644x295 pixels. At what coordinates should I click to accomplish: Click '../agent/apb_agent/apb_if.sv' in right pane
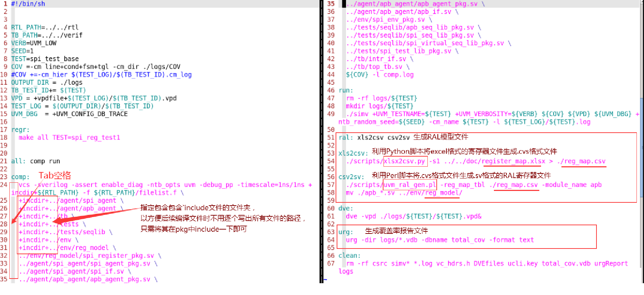[x=402, y=11]
